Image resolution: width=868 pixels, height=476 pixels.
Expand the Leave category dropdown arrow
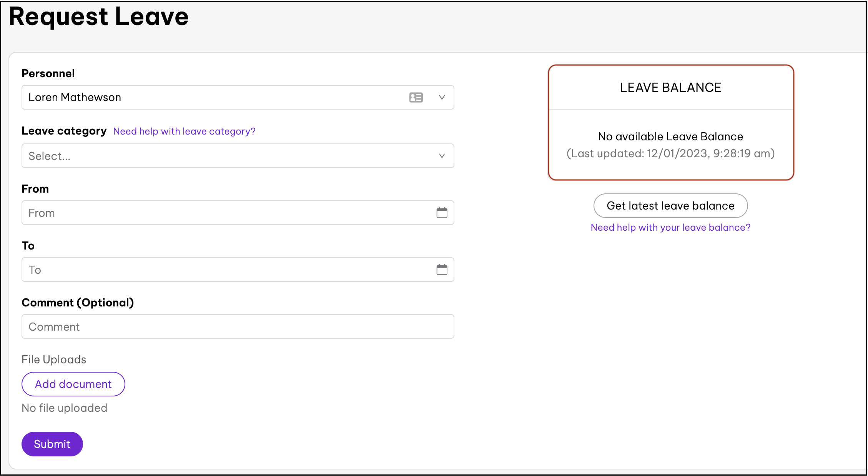442,156
